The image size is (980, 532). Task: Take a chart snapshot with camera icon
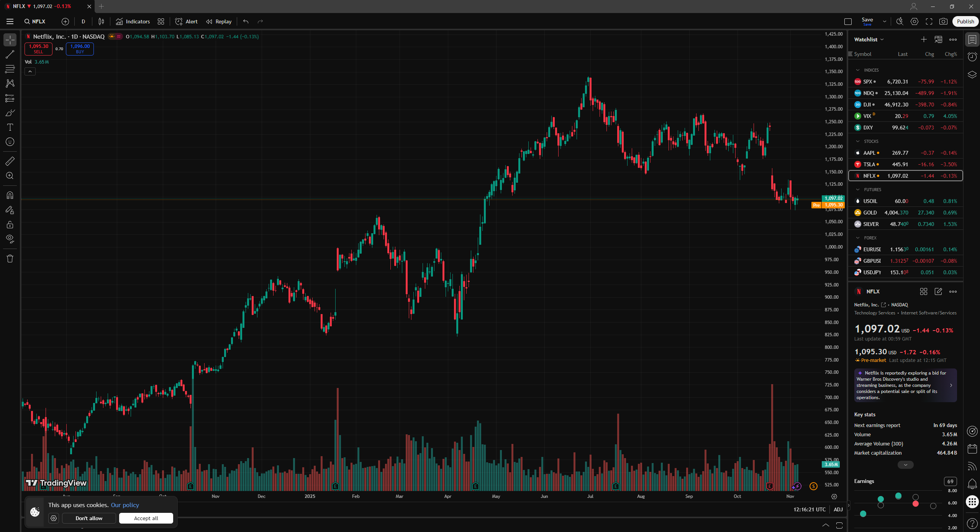click(x=943, y=21)
